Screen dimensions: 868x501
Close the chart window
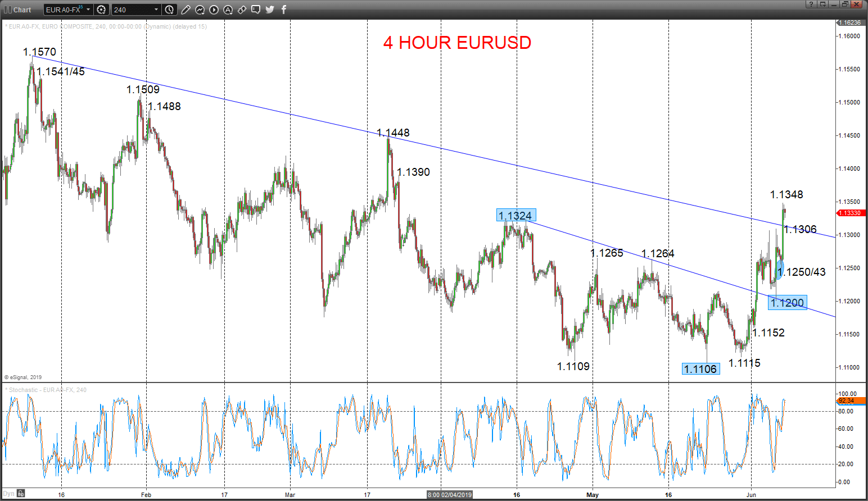(857, 4)
